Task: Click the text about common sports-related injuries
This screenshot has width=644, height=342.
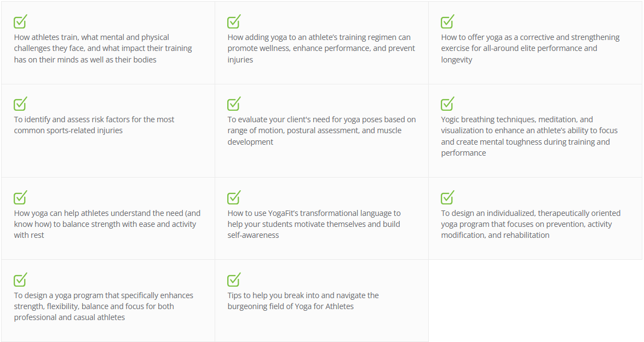Action: click(94, 125)
